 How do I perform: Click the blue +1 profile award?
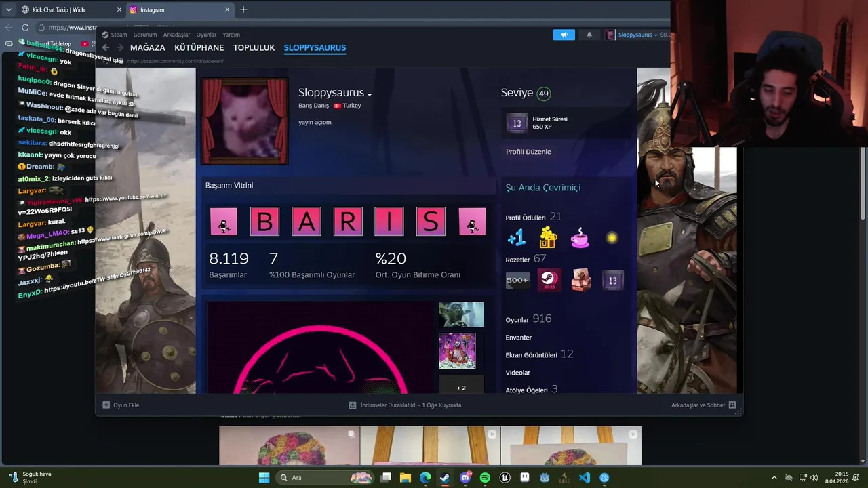517,237
